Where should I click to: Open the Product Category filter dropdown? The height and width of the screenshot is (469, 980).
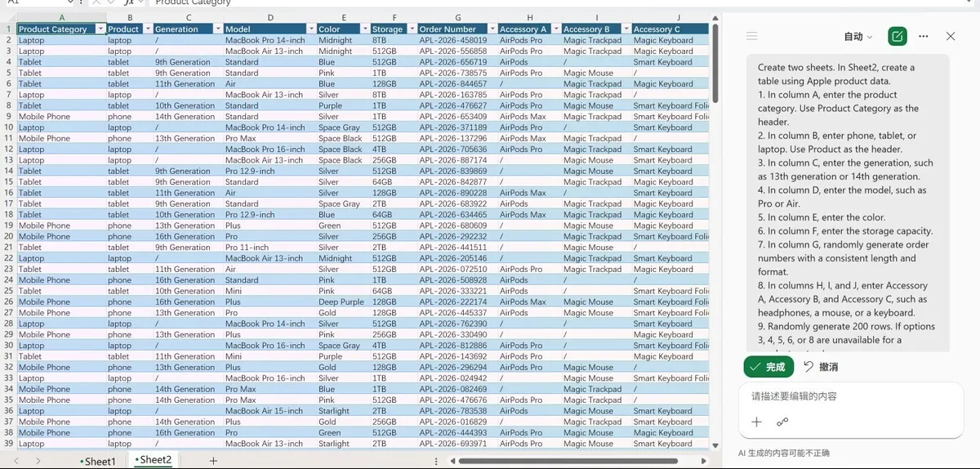click(x=100, y=29)
